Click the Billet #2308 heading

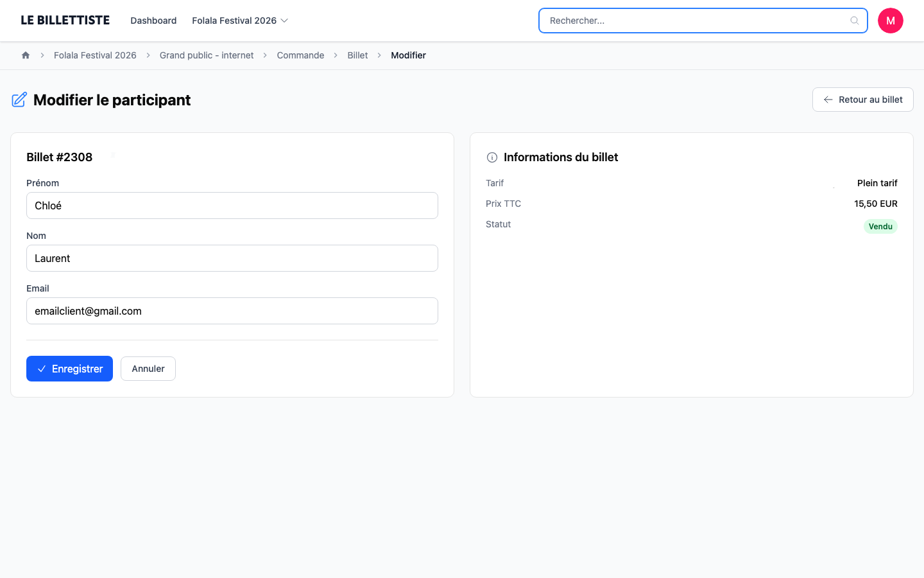(x=59, y=157)
